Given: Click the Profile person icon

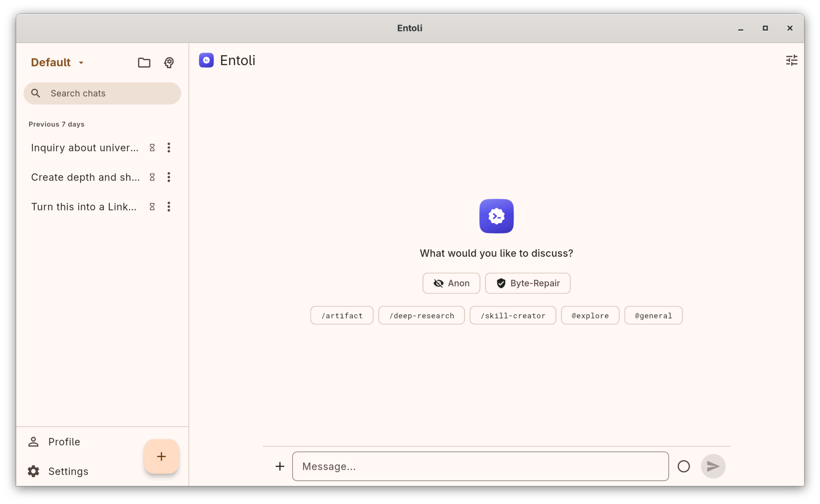Looking at the screenshot, I should [x=33, y=442].
